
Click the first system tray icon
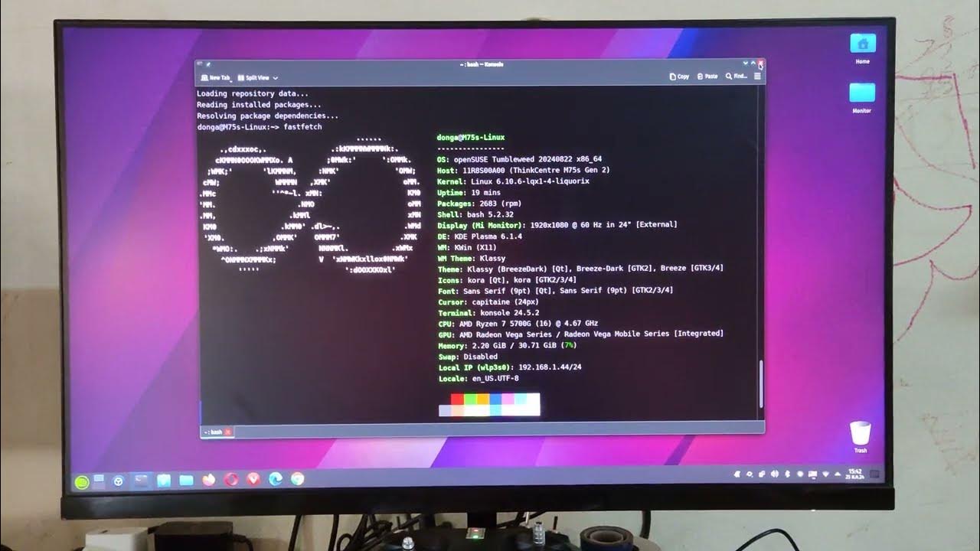pos(737,474)
